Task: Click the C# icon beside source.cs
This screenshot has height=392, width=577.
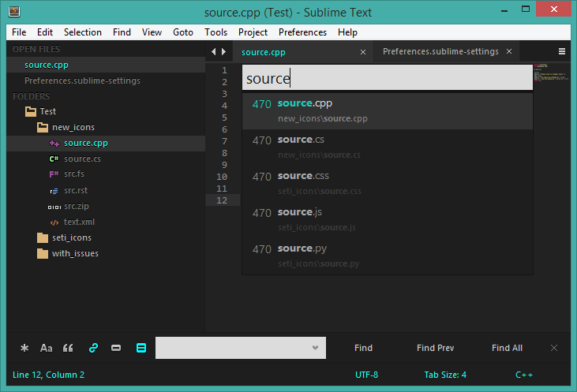Action: 54,159
